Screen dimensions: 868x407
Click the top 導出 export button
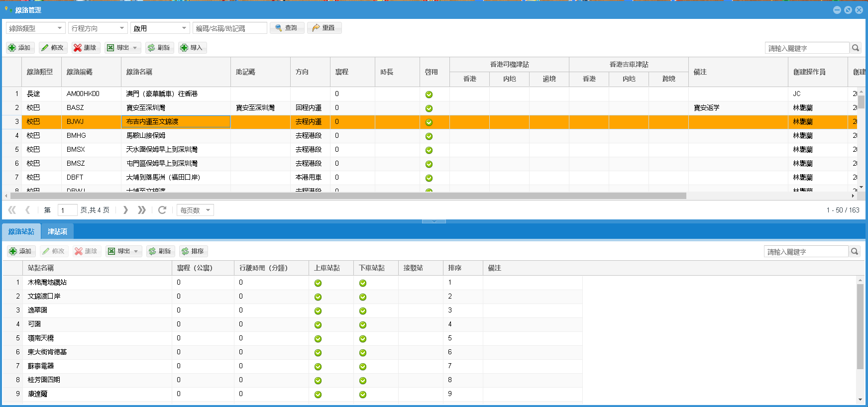(123, 48)
